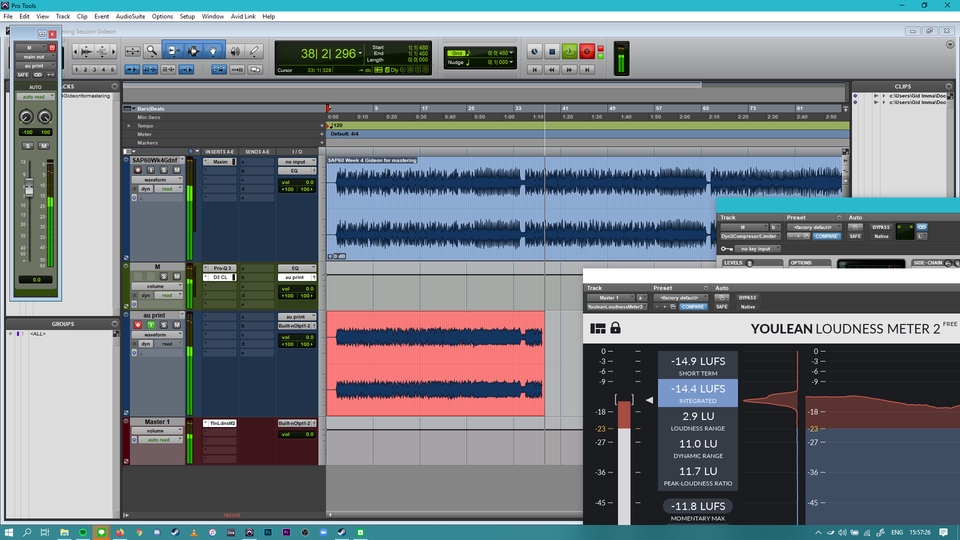Image resolution: width=960 pixels, height=540 pixels.
Task: Record-enable the au print track
Action: click(x=138, y=324)
